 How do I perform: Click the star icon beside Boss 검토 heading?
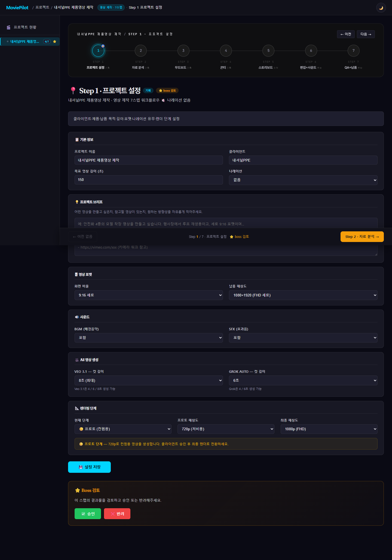(78, 490)
